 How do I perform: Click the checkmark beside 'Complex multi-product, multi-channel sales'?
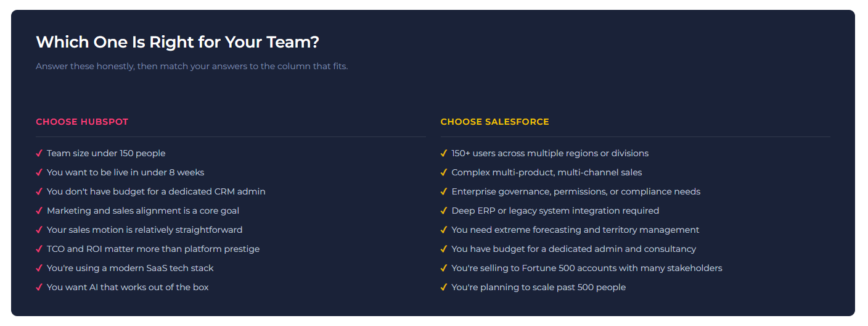(443, 172)
